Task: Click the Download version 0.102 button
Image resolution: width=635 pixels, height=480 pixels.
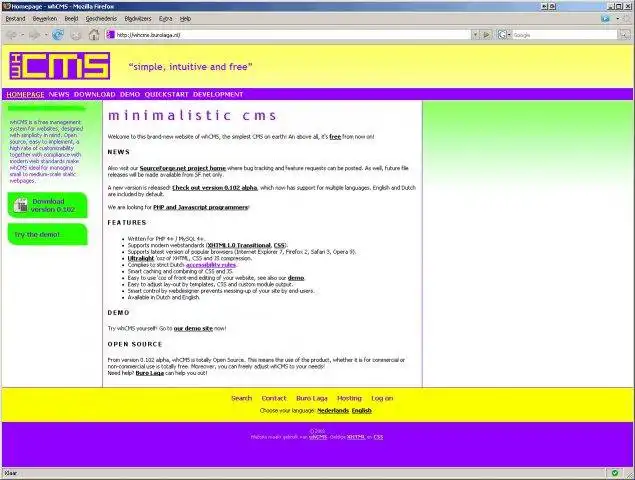Action: coord(47,205)
